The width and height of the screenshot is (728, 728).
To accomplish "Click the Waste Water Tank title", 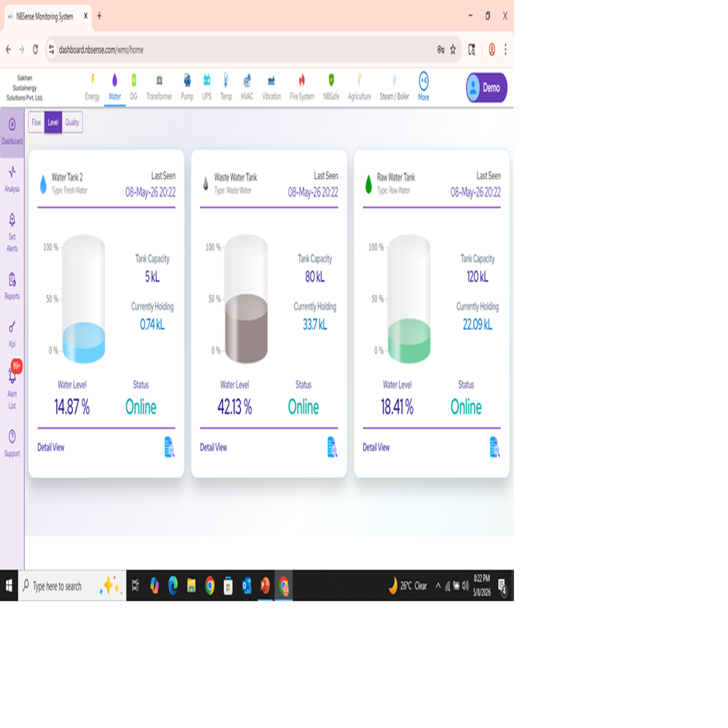I will pos(235,178).
